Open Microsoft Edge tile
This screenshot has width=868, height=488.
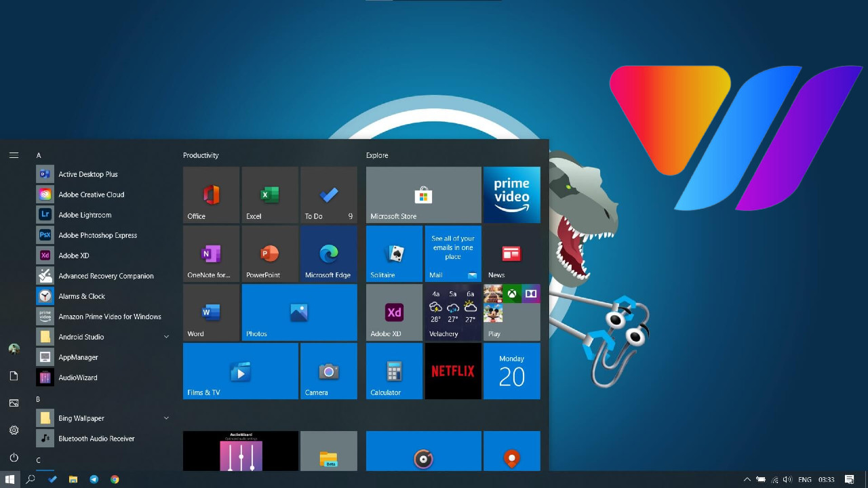point(329,253)
